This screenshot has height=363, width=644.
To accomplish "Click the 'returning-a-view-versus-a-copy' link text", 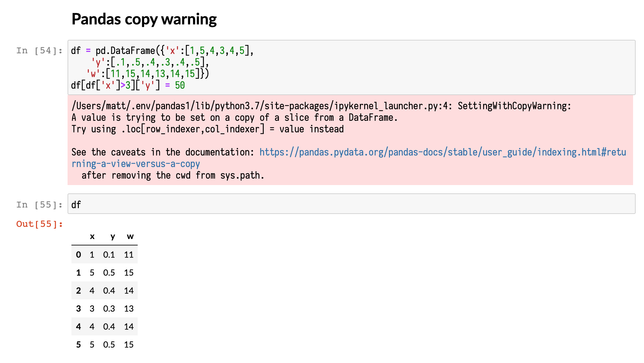I will coord(135,164).
